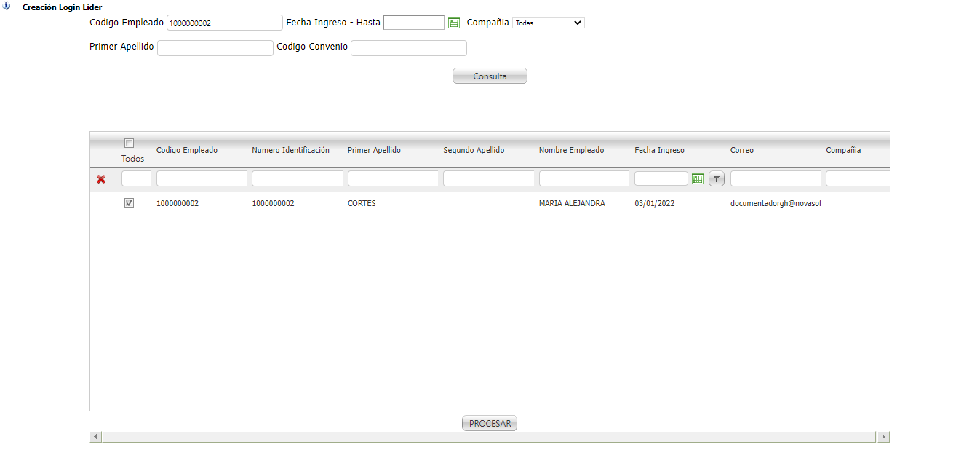Viewport: 980px width, 461px height.
Task: Sort by Segundo Apellido column header
Action: tap(474, 150)
